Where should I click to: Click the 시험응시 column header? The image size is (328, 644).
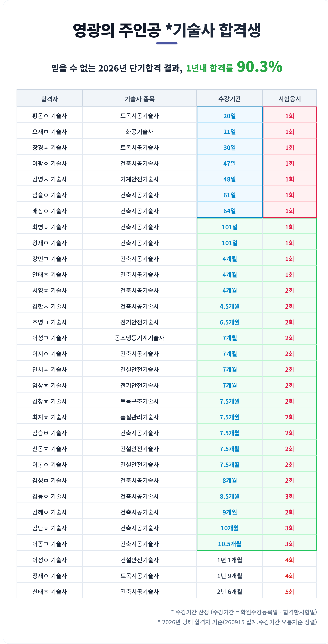(x=290, y=99)
